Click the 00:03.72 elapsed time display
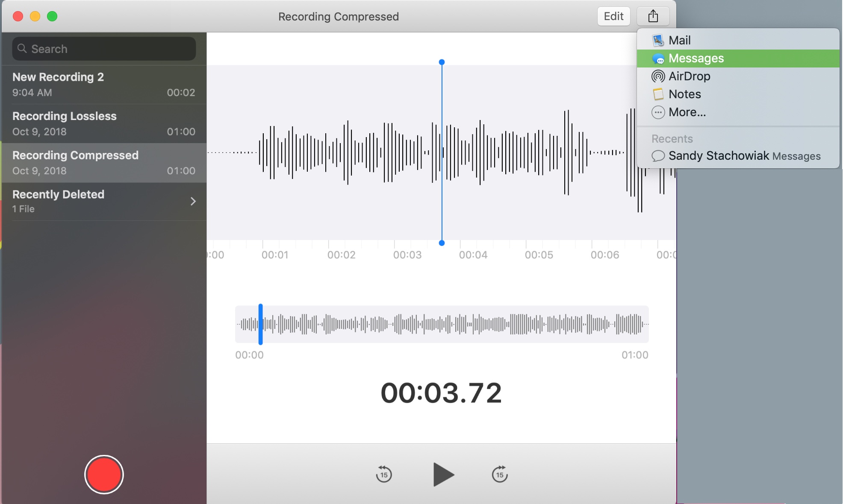Image resolution: width=843 pixels, height=504 pixels. 441,393
